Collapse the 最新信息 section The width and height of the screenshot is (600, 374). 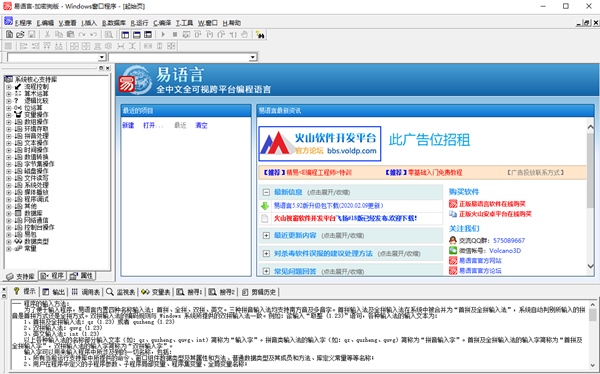(266, 192)
